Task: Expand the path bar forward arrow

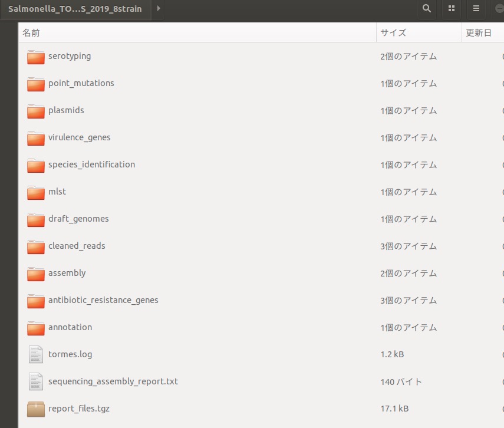Action: (x=159, y=8)
